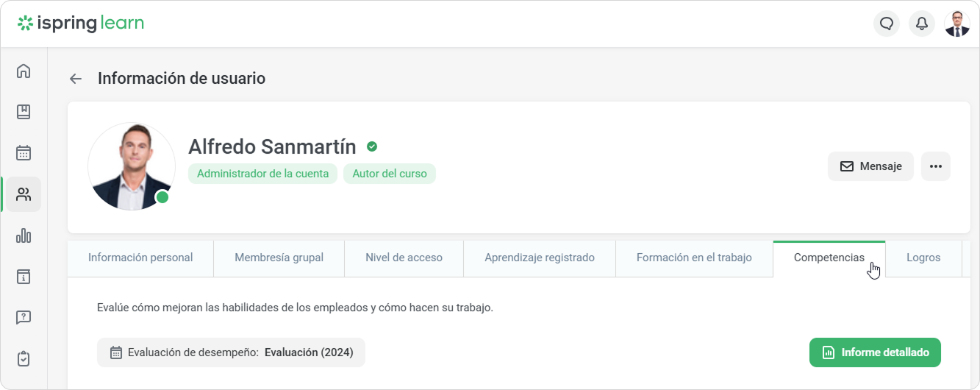Switch to the Información personal tab
This screenshot has width=980, height=390.
pyautogui.click(x=140, y=258)
